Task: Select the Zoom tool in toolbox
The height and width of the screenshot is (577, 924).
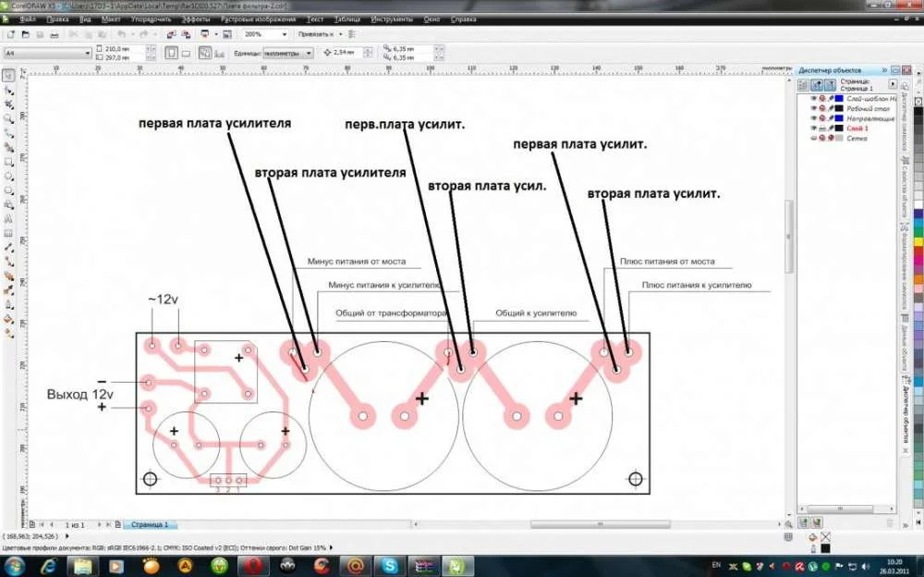Action: 8,119
